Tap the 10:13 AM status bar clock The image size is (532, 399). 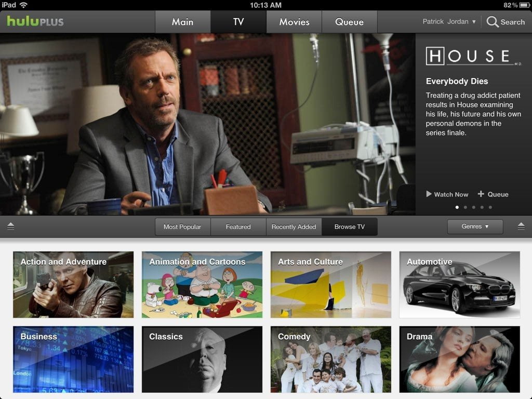pyautogui.click(x=265, y=5)
